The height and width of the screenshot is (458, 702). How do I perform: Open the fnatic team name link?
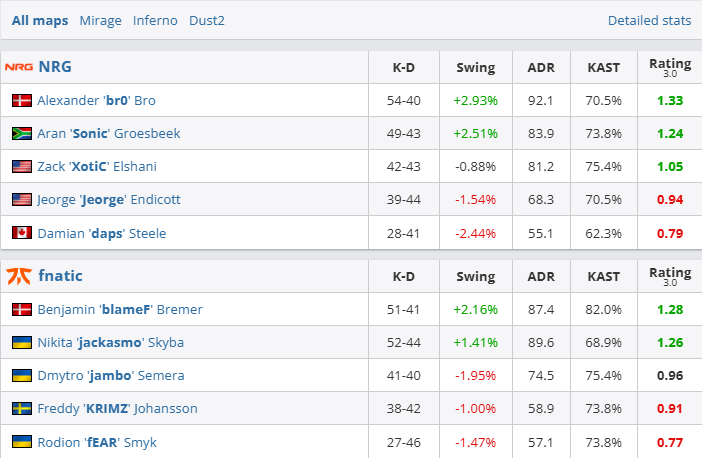pyautogui.click(x=60, y=276)
